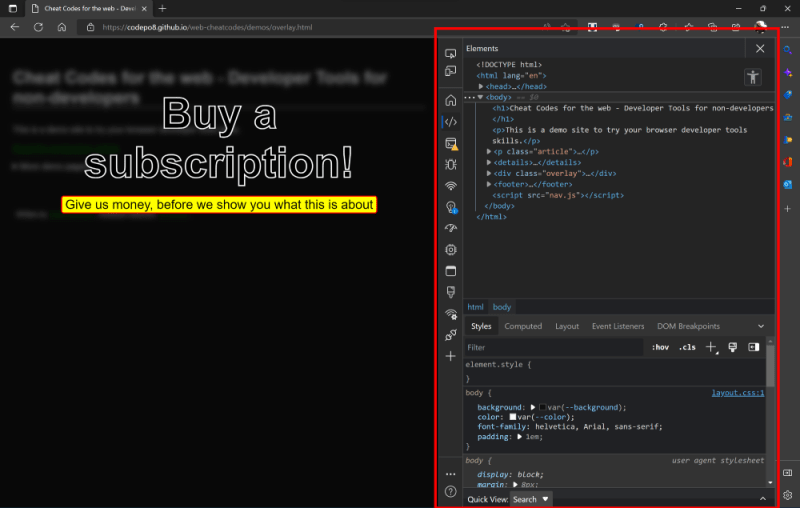
Task: Open the Application window tool
Action: click(451, 271)
